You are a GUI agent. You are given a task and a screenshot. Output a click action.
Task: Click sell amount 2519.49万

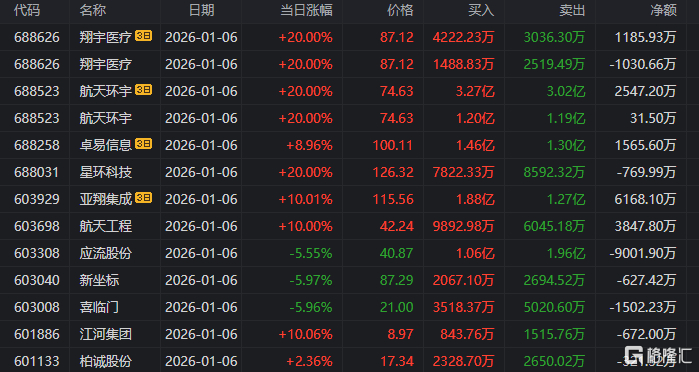point(554,64)
